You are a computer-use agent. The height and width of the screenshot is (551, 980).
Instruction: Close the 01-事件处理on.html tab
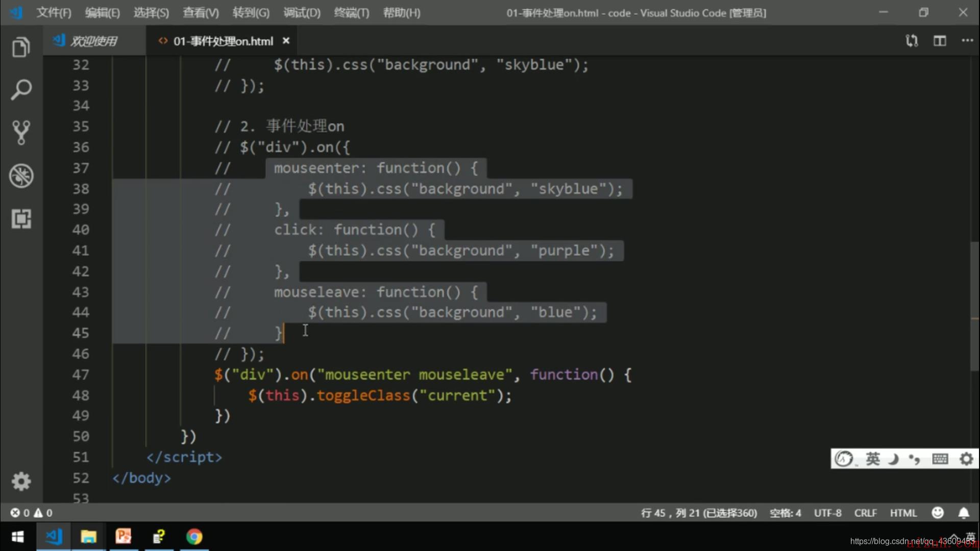coord(286,41)
